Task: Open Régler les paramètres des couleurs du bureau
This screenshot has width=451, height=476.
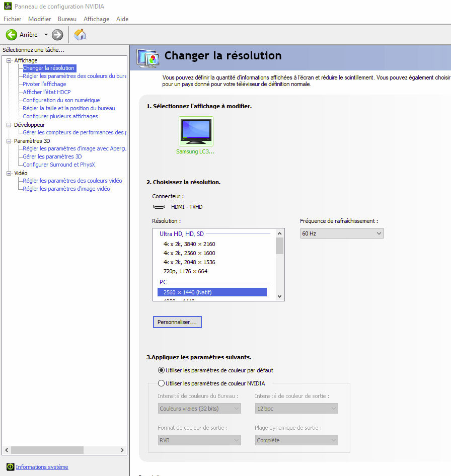Action: click(74, 76)
